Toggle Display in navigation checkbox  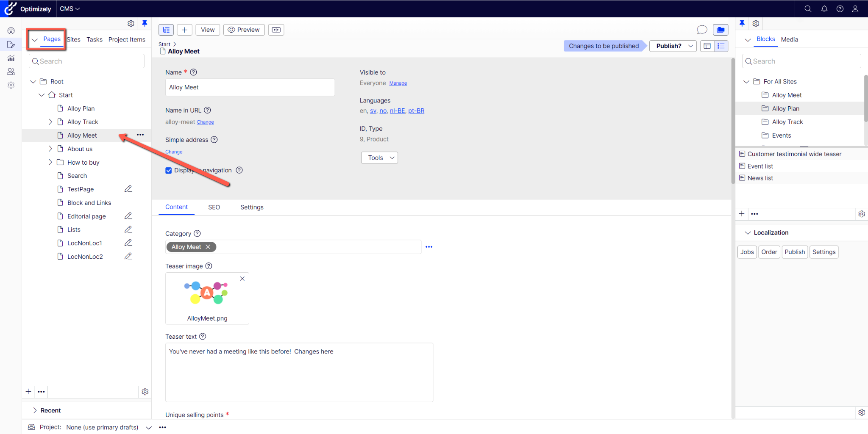coord(169,171)
